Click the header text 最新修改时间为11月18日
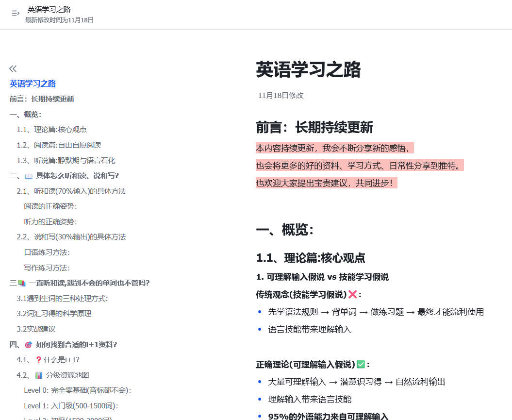Viewport: 512px width, 420px height. pos(59,20)
